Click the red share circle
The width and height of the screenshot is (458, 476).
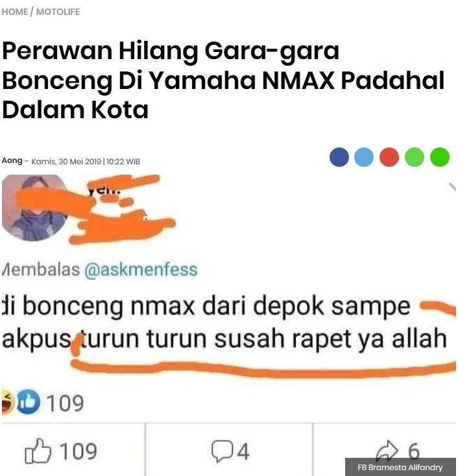coord(389,157)
